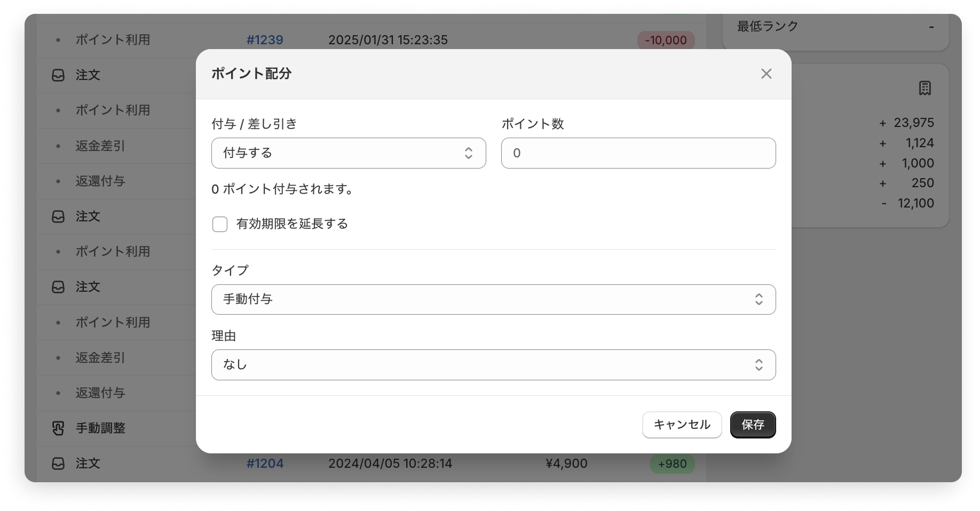Click the chevron icon in 手動付与 selector

tap(758, 299)
